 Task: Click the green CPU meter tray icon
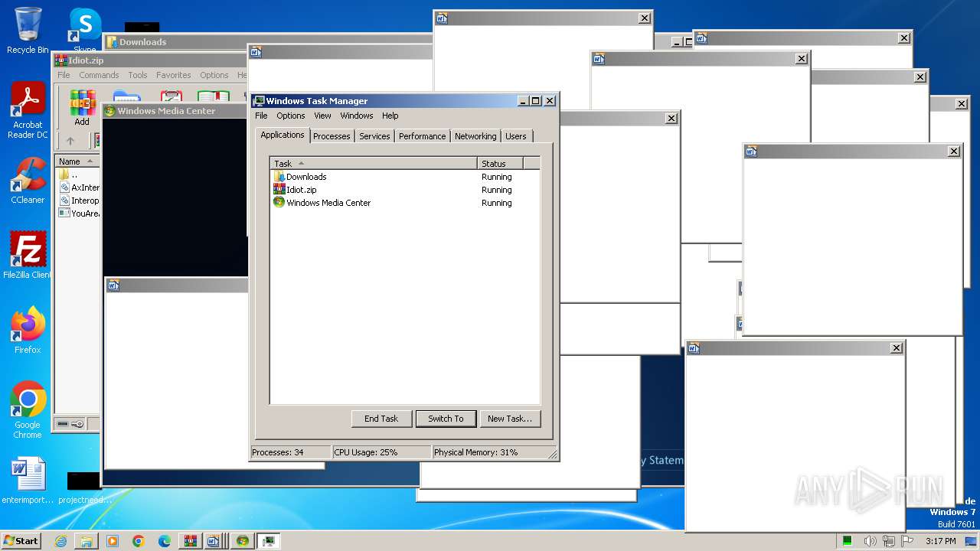[848, 541]
